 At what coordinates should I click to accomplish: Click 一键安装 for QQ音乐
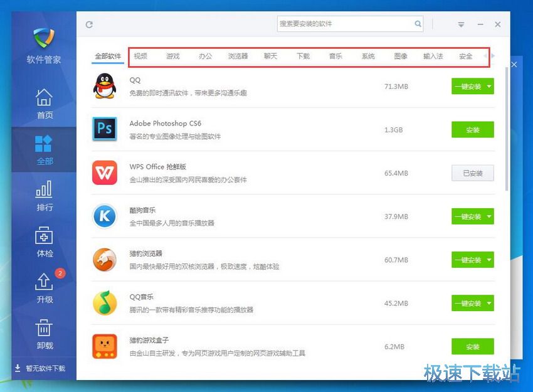(x=468, y=304)
